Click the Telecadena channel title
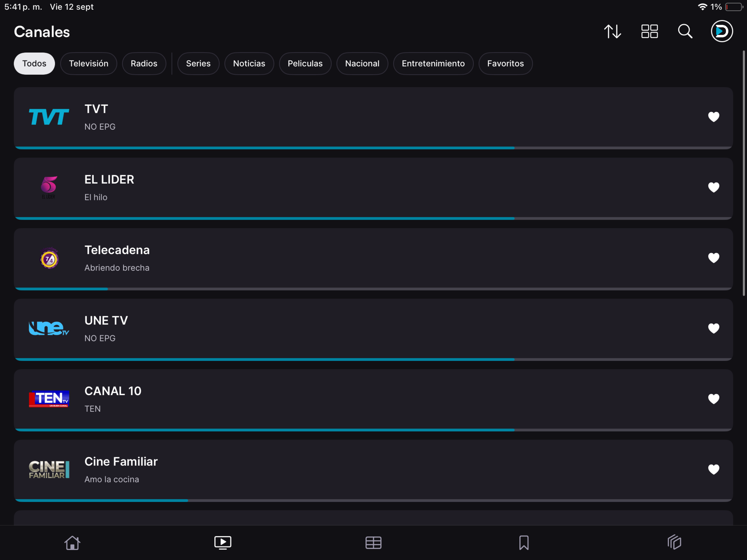 click(117, 250)
